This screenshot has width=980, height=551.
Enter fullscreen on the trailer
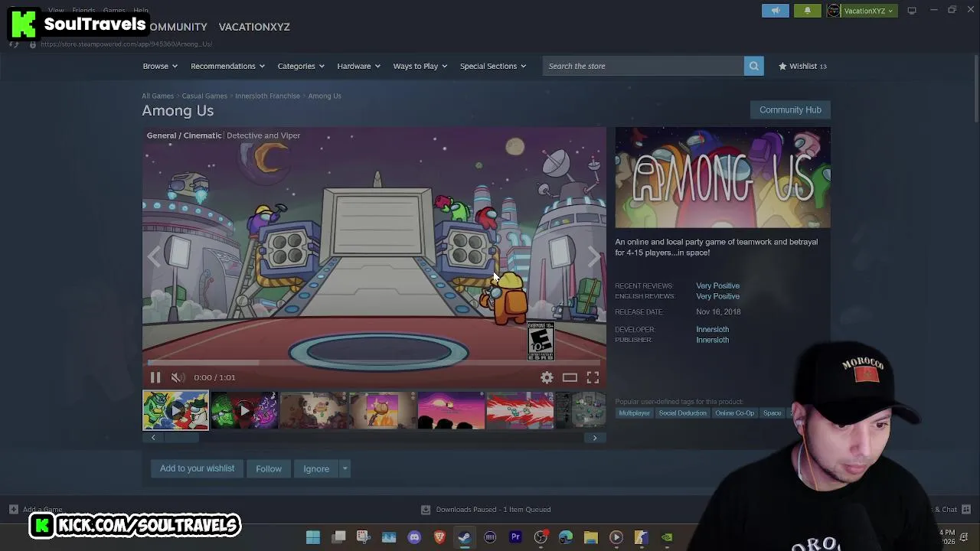pyautogui.click(x=593, y=377)
